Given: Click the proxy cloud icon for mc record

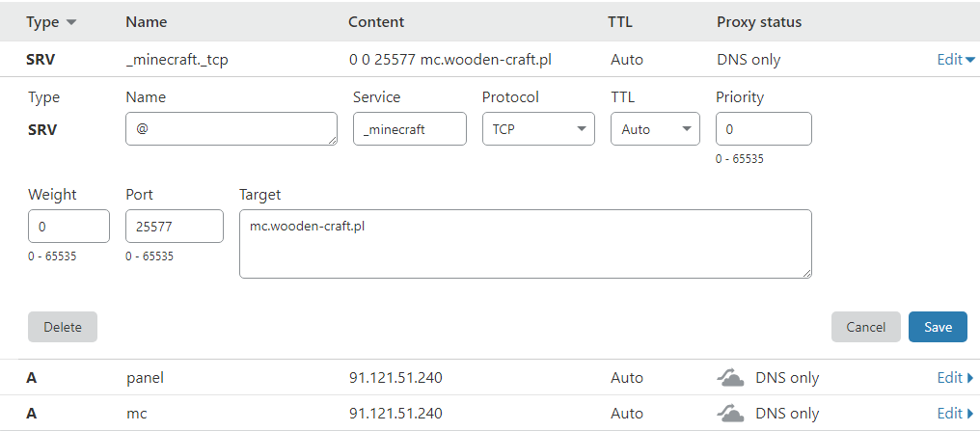Looking at the screenshot, I should coord(730,414).
